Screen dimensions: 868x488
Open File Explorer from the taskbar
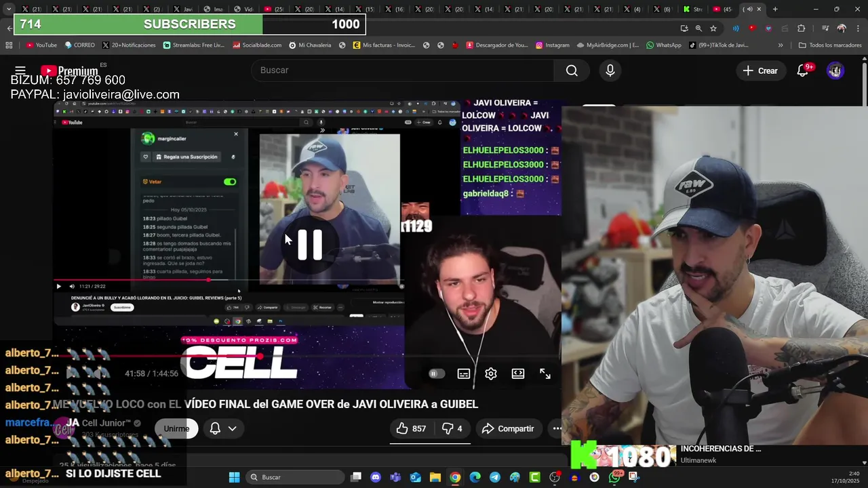coord(435,477)
